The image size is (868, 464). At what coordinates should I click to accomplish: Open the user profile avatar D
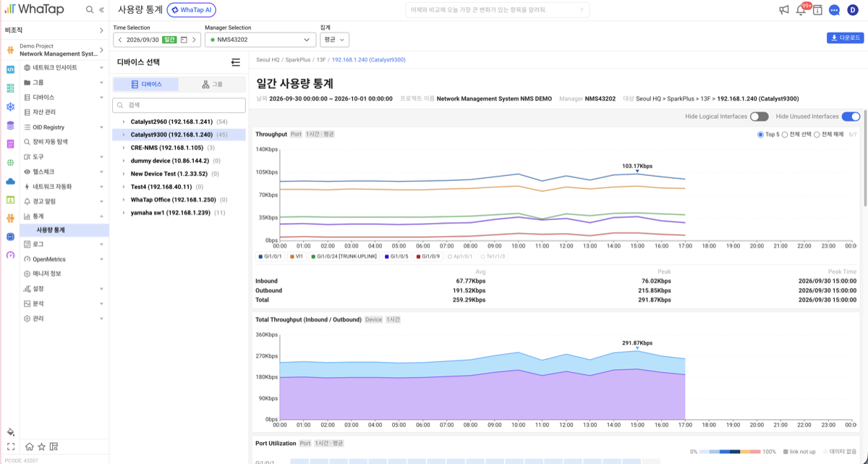(x=853, y=10)
